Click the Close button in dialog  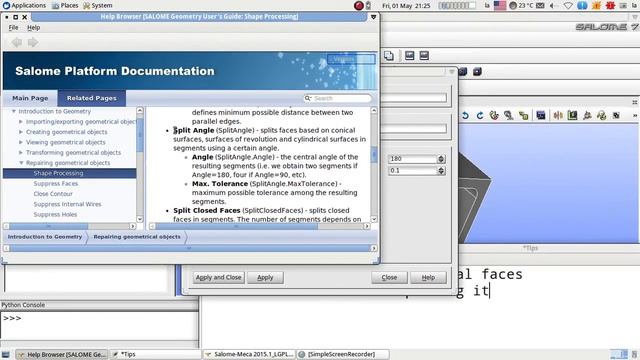click(389, 278)
